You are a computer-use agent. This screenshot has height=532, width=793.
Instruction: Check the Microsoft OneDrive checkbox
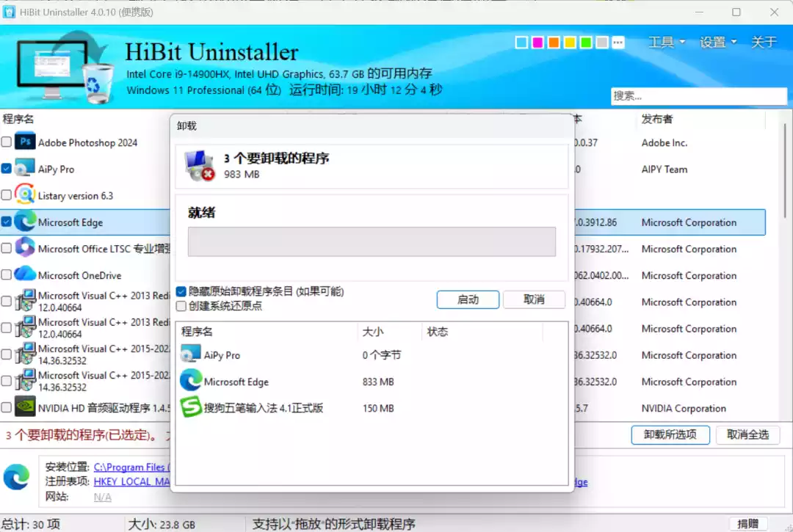coord(7,275)
